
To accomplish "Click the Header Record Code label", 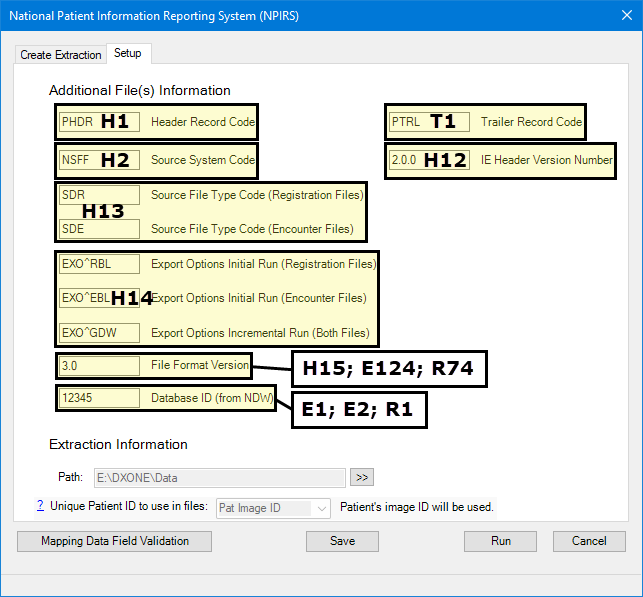I will click(203, 122).
